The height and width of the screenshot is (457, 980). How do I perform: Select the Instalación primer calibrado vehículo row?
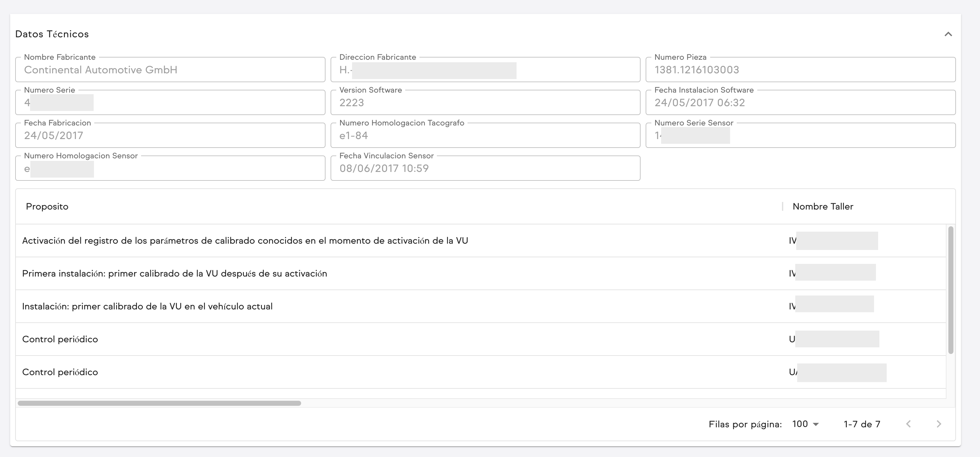pyautogui.click(x=147, y=307)
